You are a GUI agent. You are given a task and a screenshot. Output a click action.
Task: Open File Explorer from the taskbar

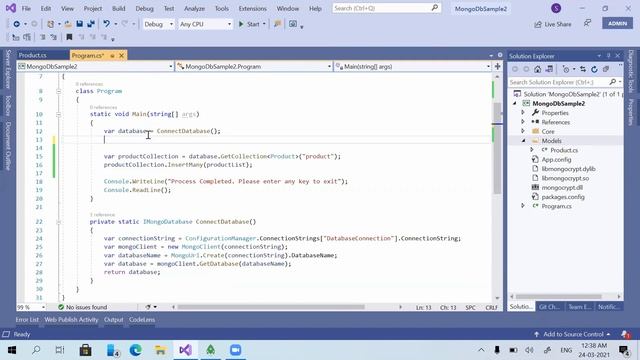pyautogui.click(x=160, y=350)
